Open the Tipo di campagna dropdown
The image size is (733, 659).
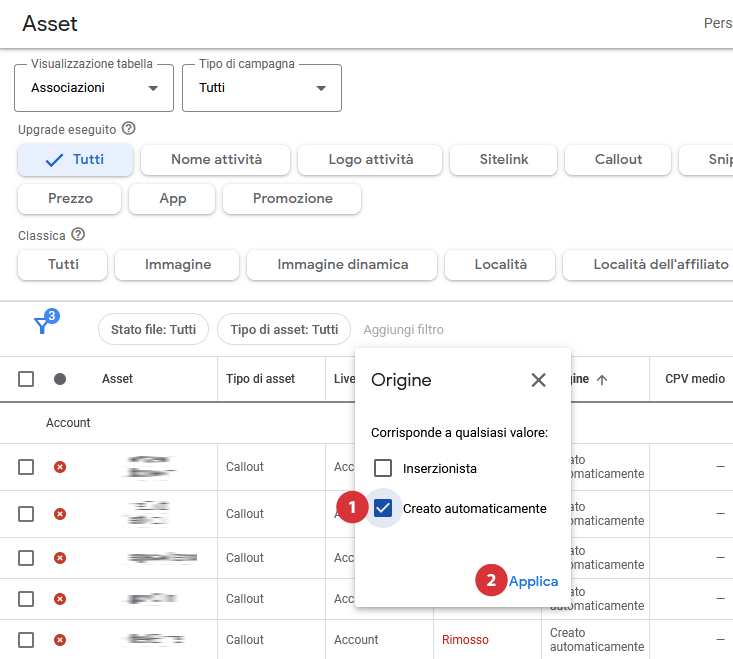point(262,88)
